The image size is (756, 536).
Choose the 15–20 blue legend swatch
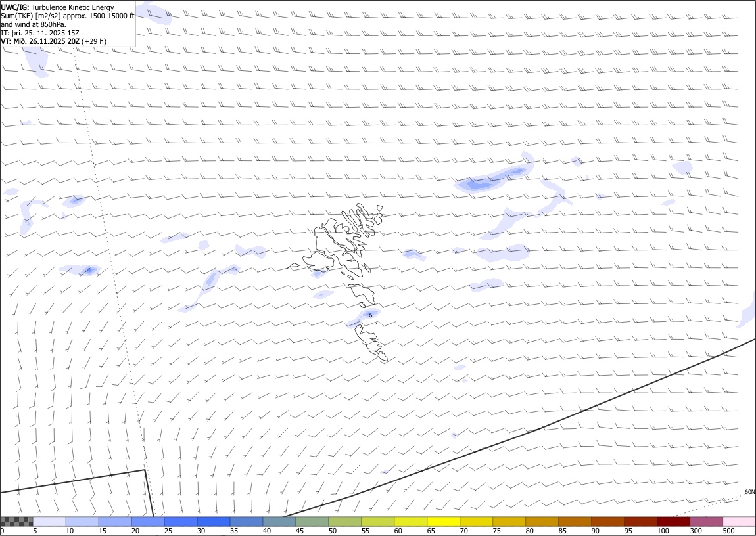115,522
